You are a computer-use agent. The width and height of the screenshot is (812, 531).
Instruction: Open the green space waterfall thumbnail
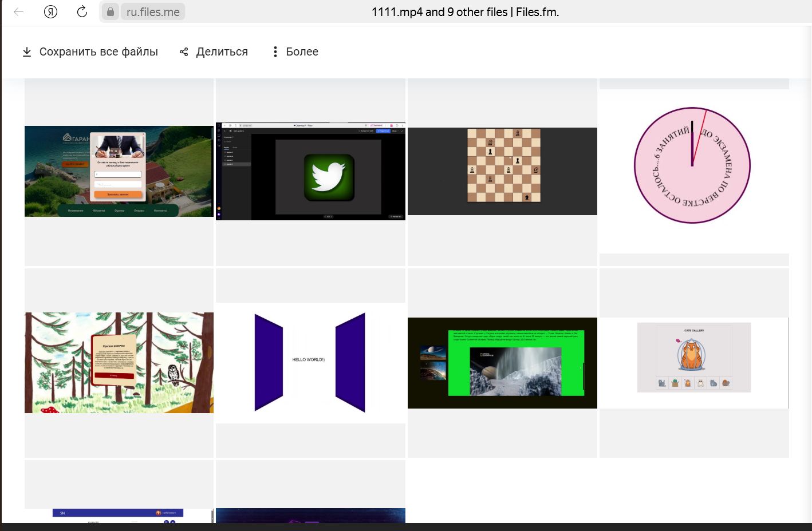[x=502, y=363]
